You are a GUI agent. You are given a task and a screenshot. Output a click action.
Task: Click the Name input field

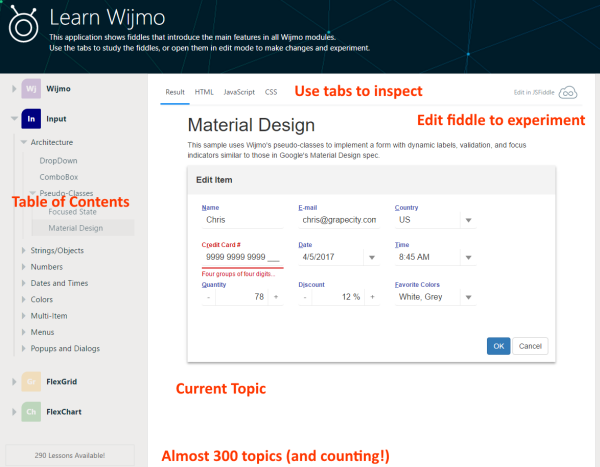click(x=243, y=220)
